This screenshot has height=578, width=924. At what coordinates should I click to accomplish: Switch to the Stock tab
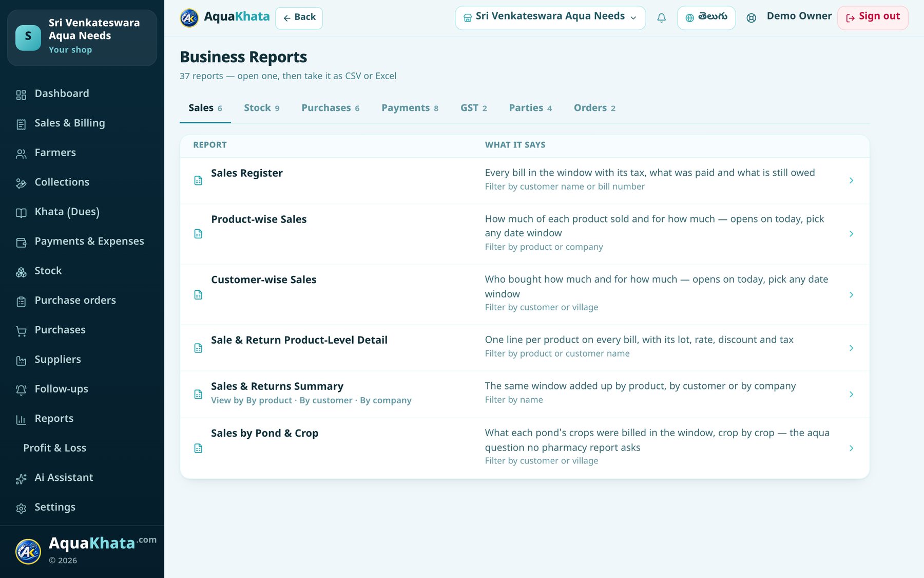tap(261, 108)
